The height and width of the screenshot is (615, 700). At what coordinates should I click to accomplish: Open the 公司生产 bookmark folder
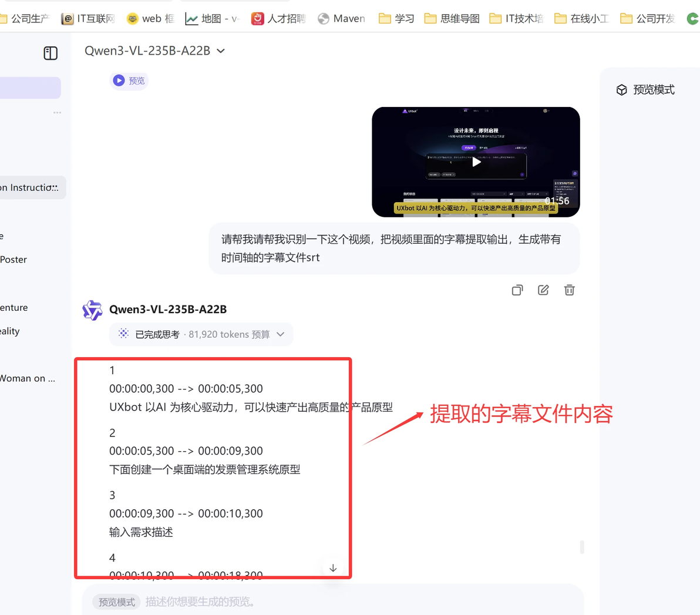pyautogui.click(x=25, y=19)
